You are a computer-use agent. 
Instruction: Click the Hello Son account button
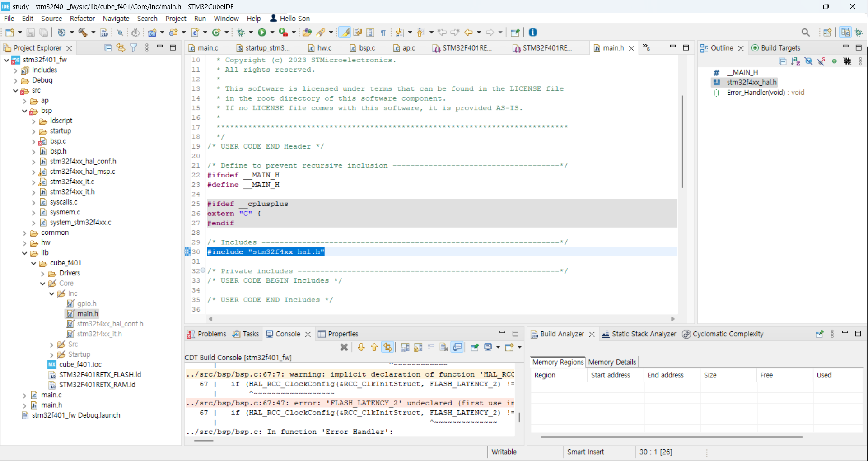point(290,19)
